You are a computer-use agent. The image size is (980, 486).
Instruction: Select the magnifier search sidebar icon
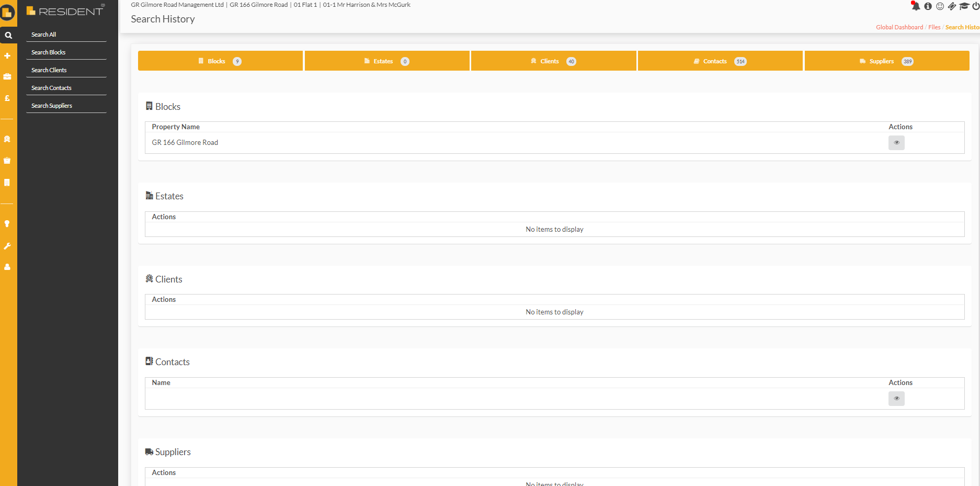[x=8, y=36]
